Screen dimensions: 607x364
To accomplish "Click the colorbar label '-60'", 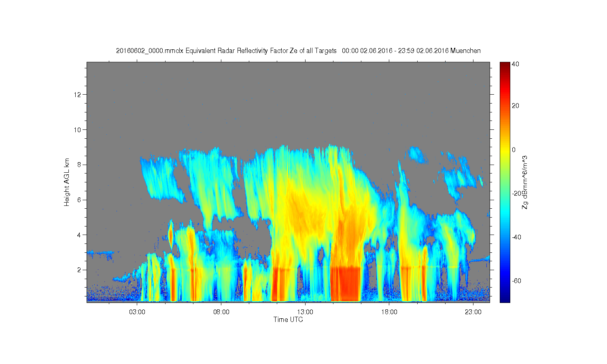I will coord(516,281).
